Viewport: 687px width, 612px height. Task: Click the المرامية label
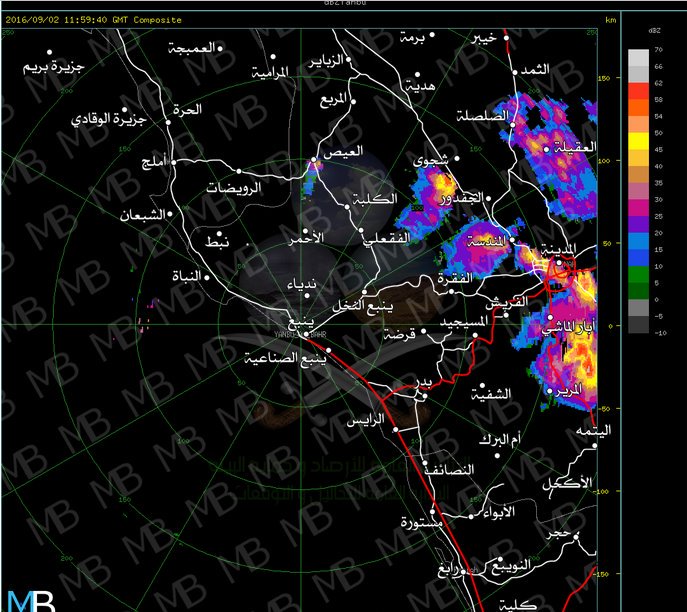[x=270, y=72]
